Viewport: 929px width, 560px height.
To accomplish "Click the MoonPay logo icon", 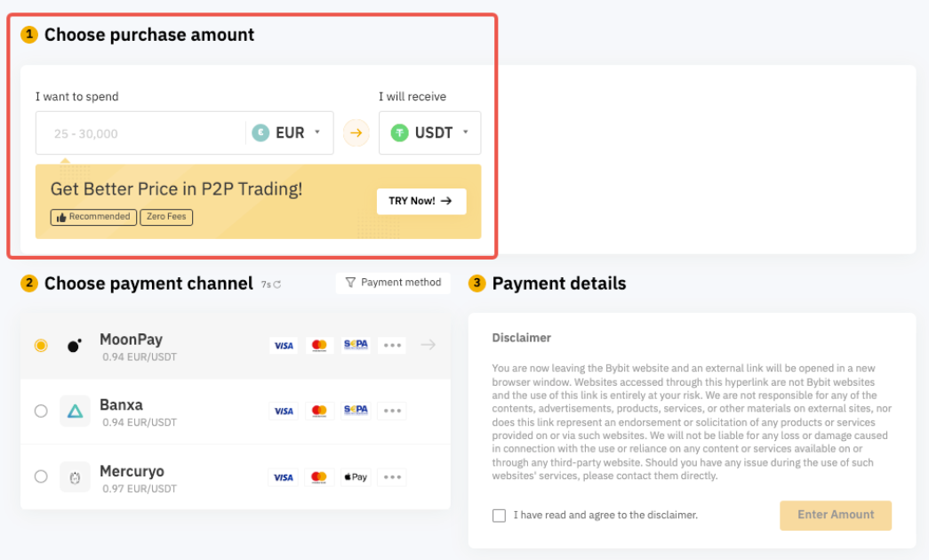I will [75, 346].
